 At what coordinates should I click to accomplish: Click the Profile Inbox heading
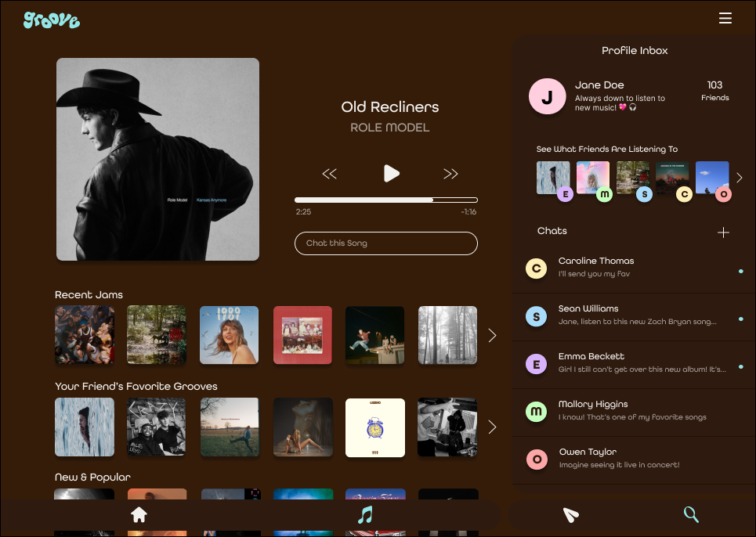(635, 51)
